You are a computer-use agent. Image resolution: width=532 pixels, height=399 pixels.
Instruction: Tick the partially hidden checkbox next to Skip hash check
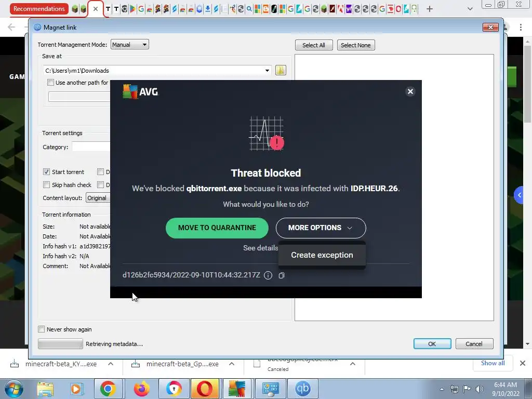coord(100,184)
